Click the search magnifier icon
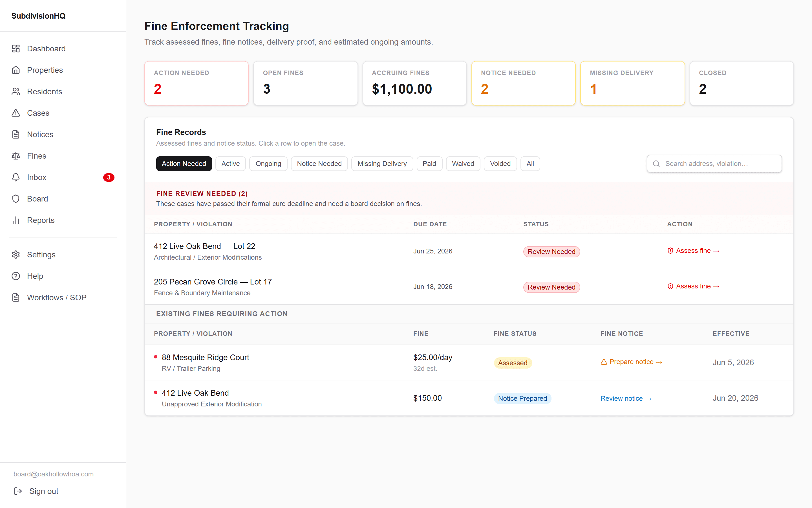This screenshot has width=812, height=508. point(656,164)
